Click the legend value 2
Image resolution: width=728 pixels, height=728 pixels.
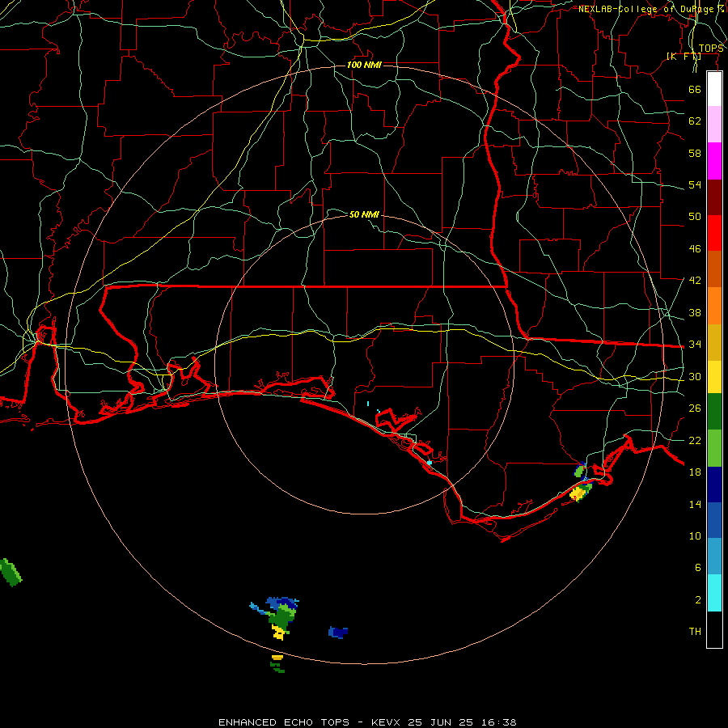697,600
